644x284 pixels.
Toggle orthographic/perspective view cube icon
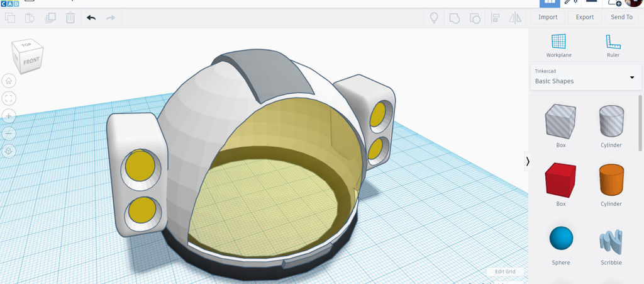[9, 151]
